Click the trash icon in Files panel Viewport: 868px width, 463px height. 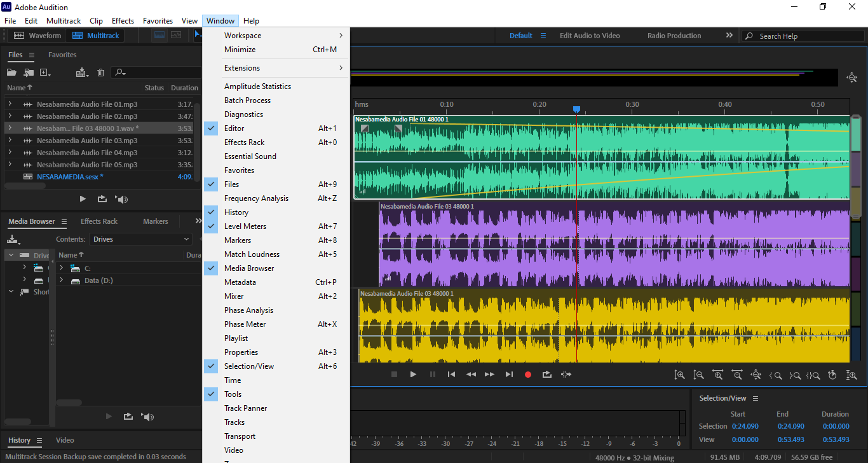pos(100,73)
